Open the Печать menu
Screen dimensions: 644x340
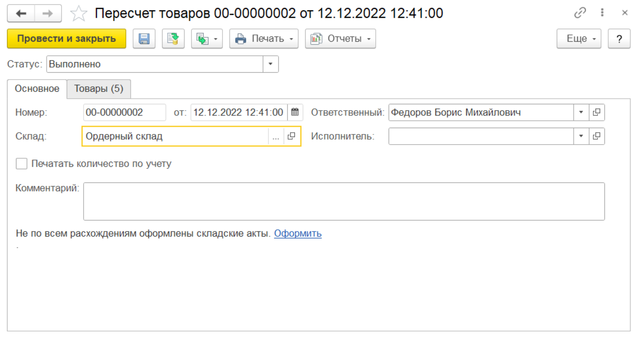point(264,39)
